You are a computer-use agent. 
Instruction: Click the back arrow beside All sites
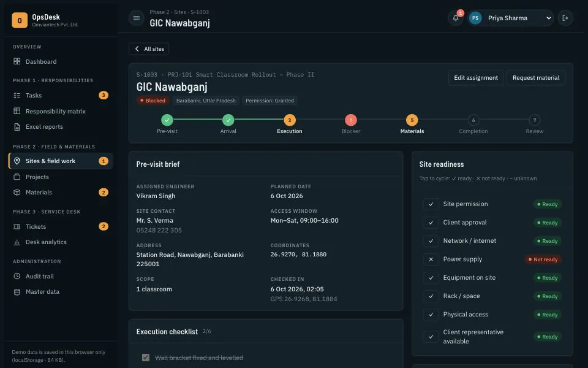pos(137,49)
